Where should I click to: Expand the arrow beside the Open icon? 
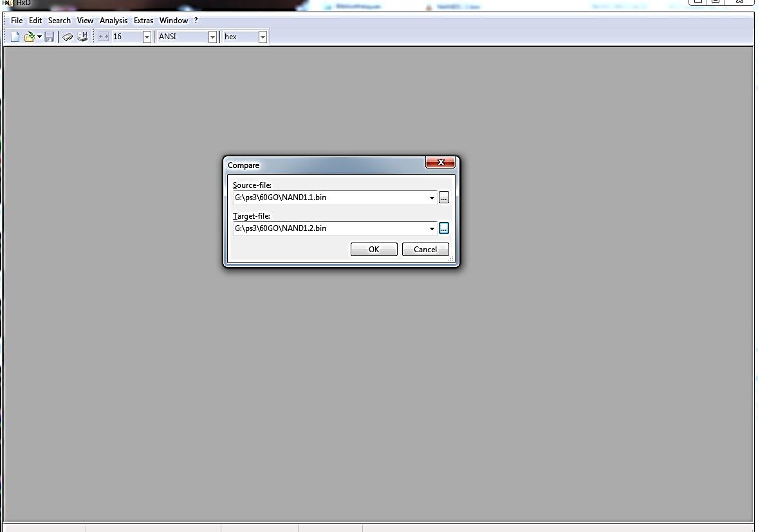pos(39,37)
